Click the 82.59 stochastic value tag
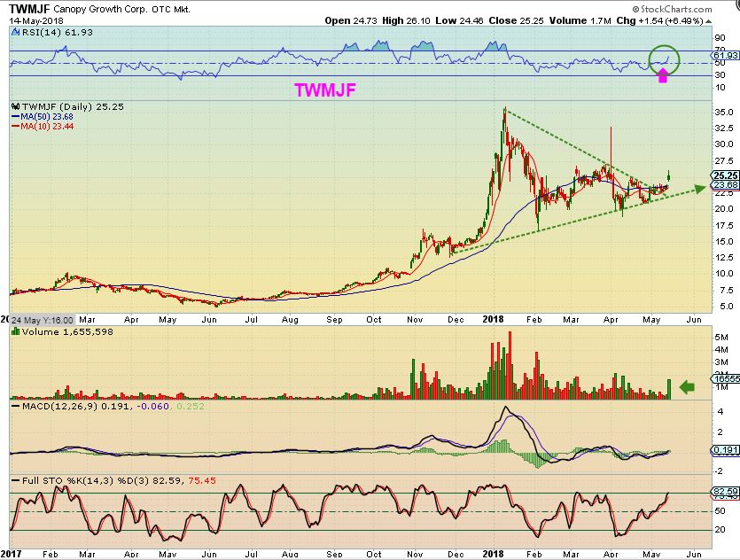This screenshot has width=740, height=560. click(726, 492)
